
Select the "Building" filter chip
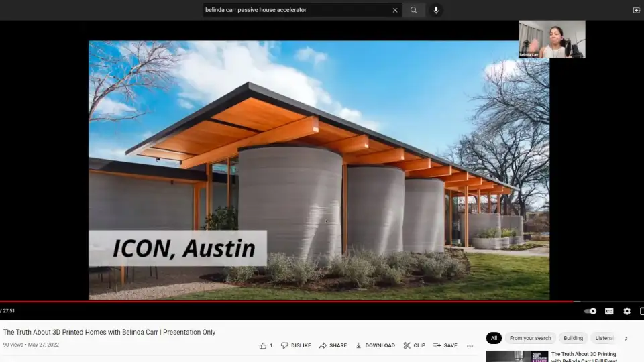coord(573,338)
